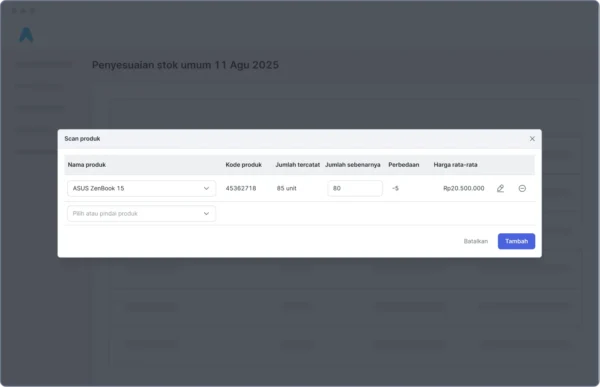Select the product code 45362718

(x=241, y=188)
